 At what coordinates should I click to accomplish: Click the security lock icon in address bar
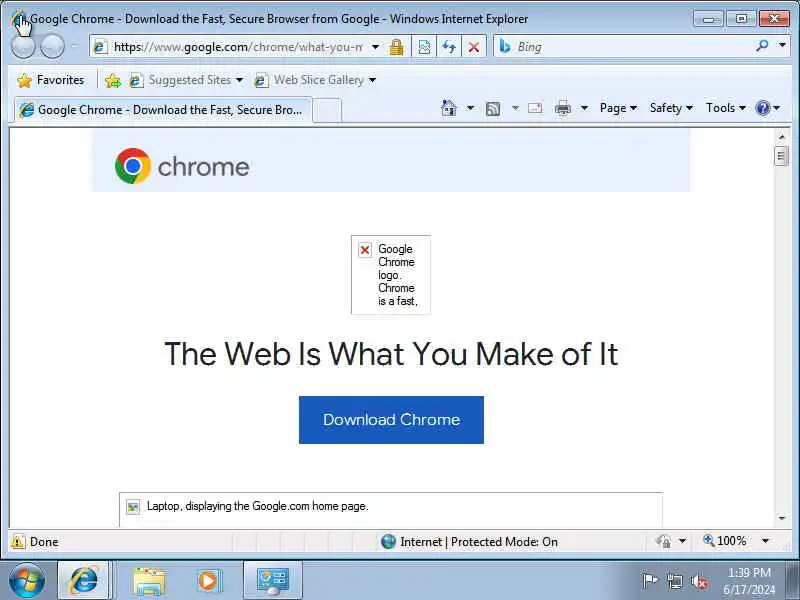tap(396, 47)
